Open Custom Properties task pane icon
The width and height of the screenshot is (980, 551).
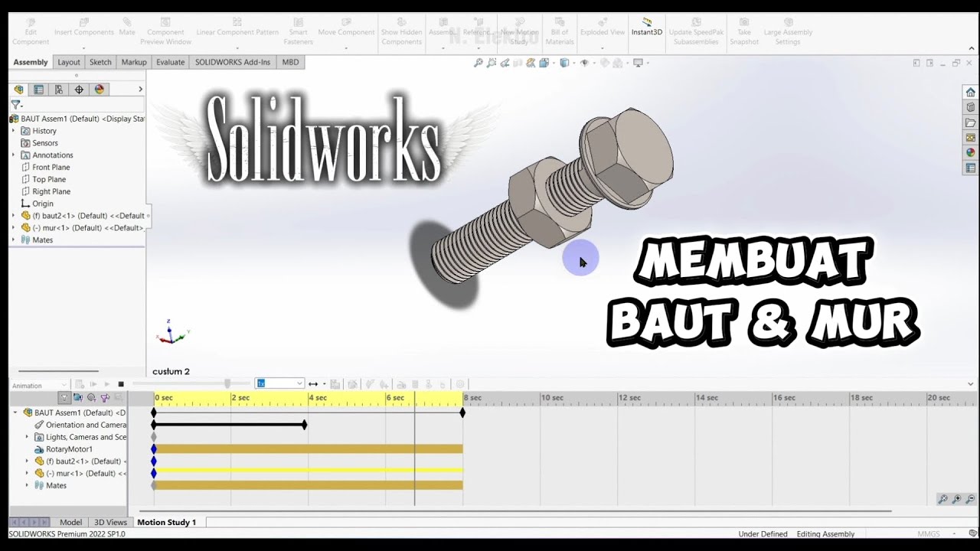click(970, 168)
